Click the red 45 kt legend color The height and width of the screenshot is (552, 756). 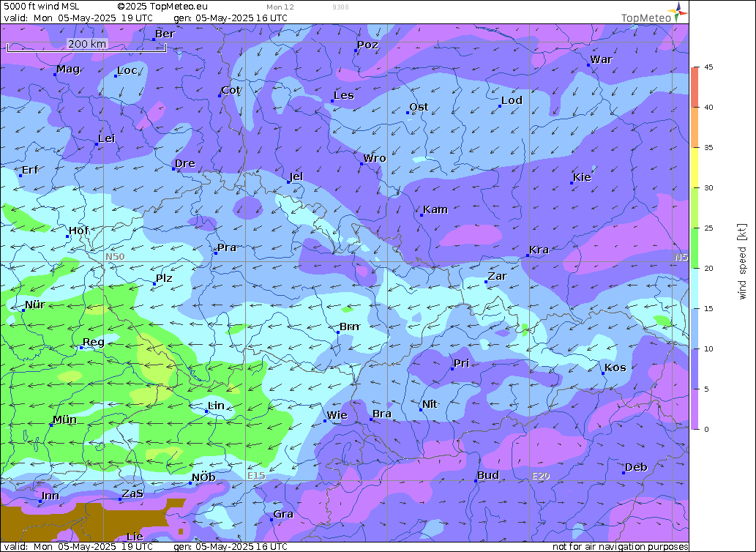(x=695, y=87)
